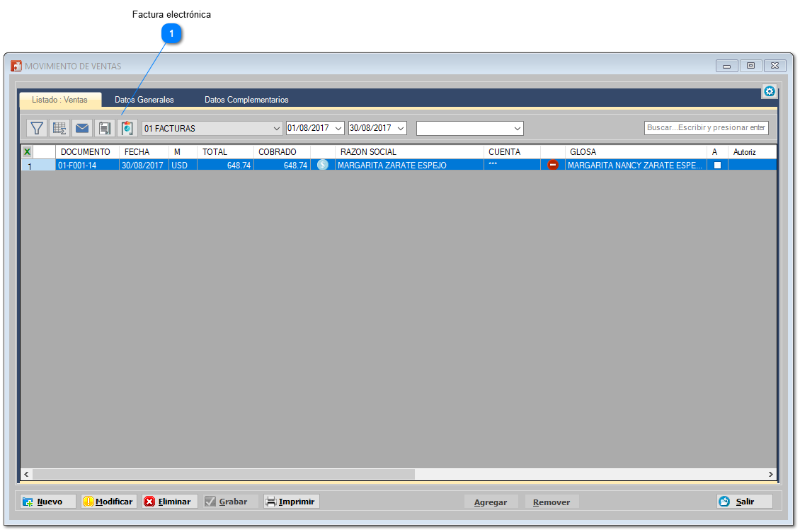Click the scrollbar left arrow
The width and height of the screenshot is (800, 532).
26,475
